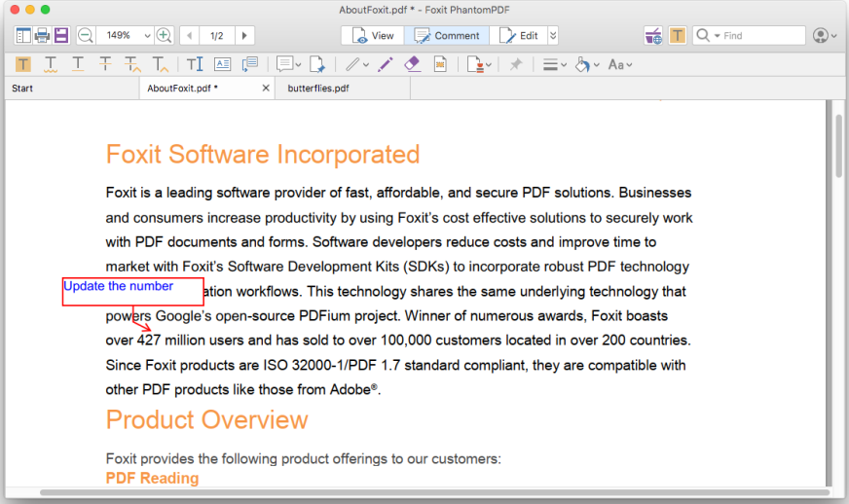Zoom in with the plus magnifier
849x504 pixels.
point(164,36)
